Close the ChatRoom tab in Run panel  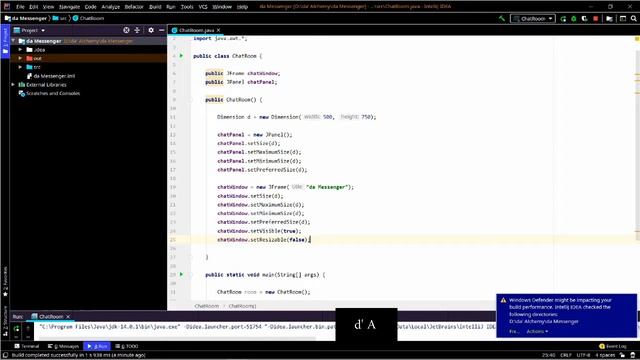[68, 317]
